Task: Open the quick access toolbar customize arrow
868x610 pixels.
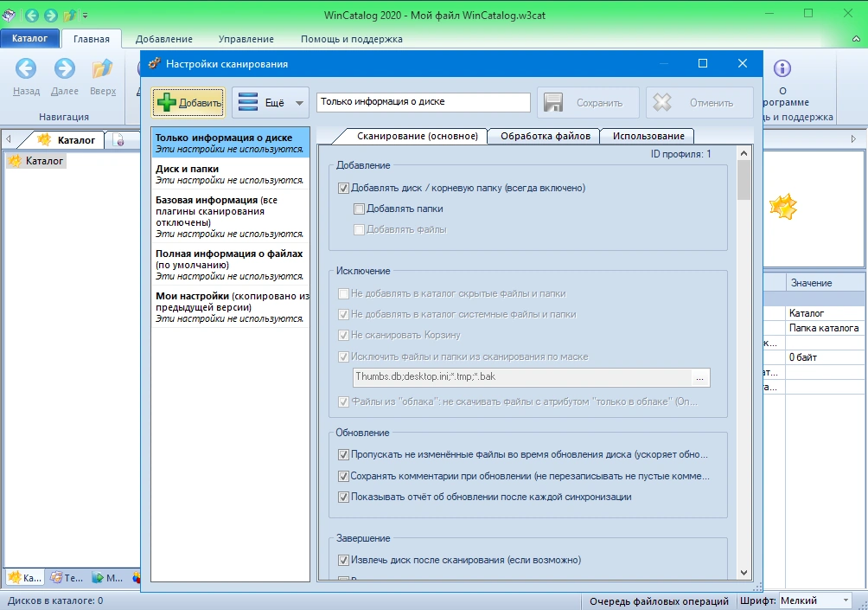Action: tap(86, 16)
